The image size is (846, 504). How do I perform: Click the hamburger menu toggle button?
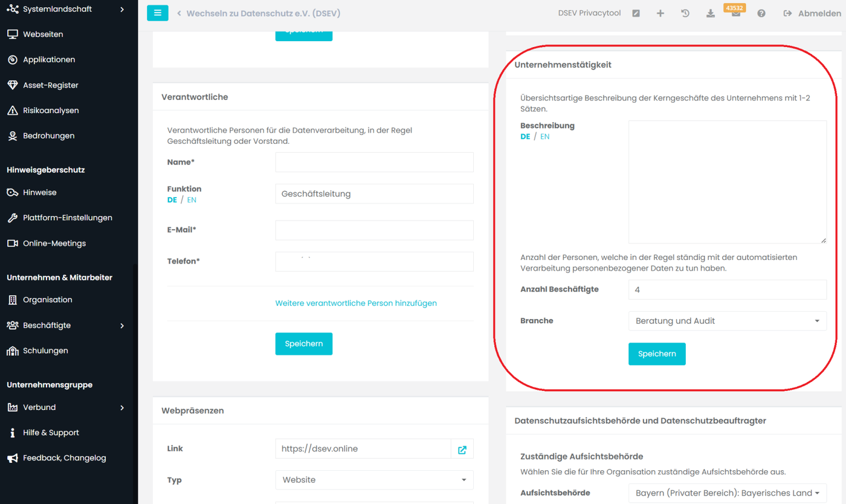point(157,13)
